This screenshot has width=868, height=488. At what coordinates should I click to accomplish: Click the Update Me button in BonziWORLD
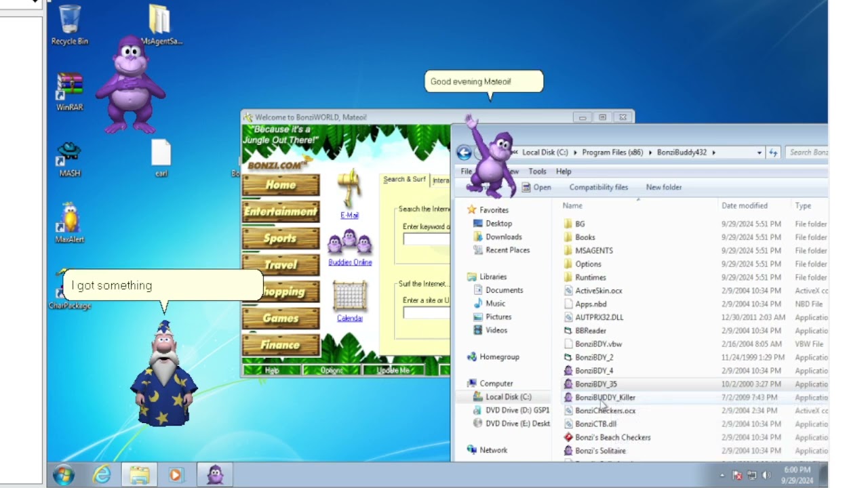click(393, 370)
